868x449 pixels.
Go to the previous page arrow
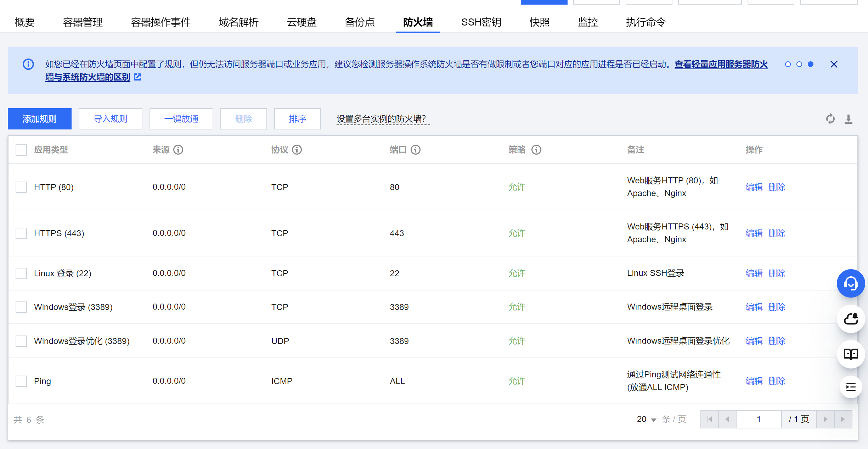click(x=727, y=419)
